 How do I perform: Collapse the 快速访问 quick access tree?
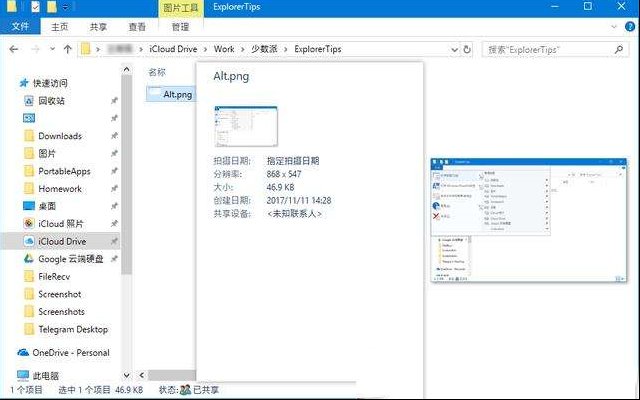click(10, 83)
